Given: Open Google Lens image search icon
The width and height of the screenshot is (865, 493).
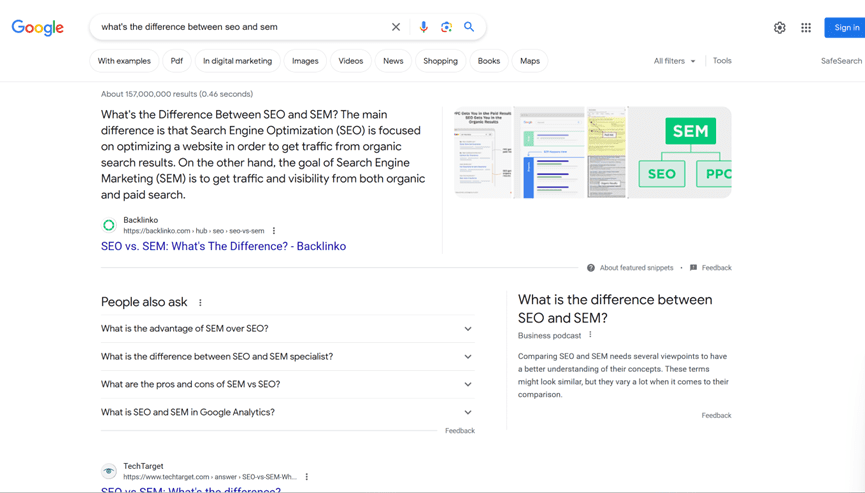Looking at the screenshot, I should click(446, 27).
